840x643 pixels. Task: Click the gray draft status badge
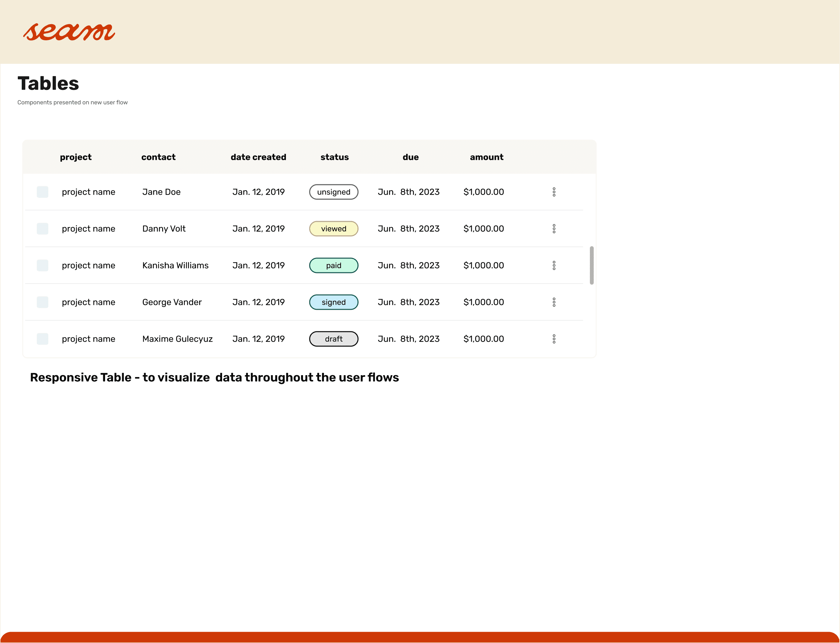point(334,339)
